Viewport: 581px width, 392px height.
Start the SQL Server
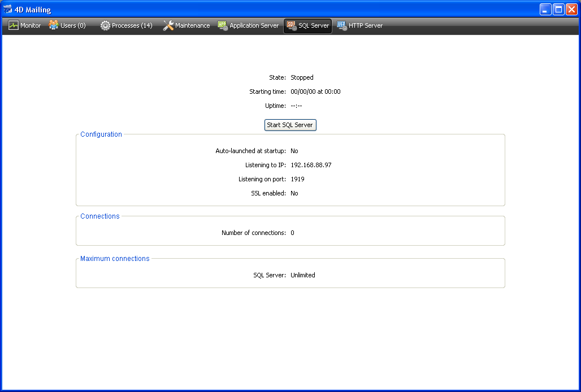290,125
